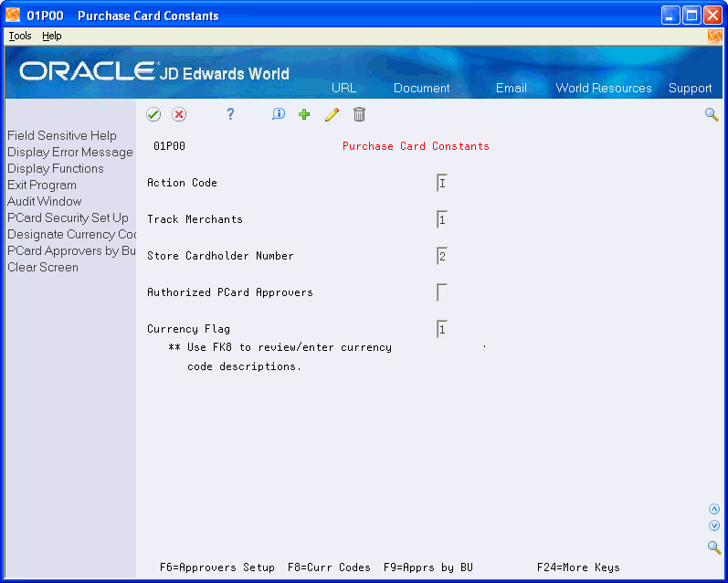Screen dimensions: 728x583
Task: Click F24=More Keys function key
Action: 578,567
